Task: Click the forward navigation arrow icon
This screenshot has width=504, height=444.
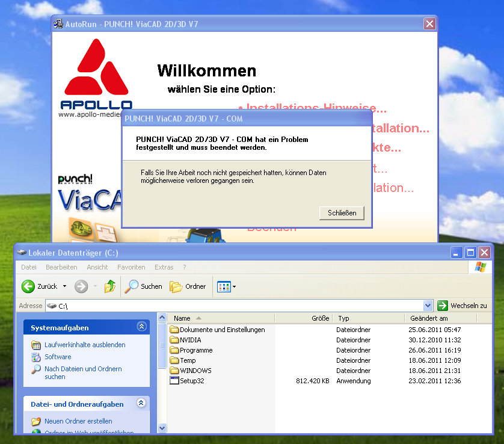Action: point(81,286)
